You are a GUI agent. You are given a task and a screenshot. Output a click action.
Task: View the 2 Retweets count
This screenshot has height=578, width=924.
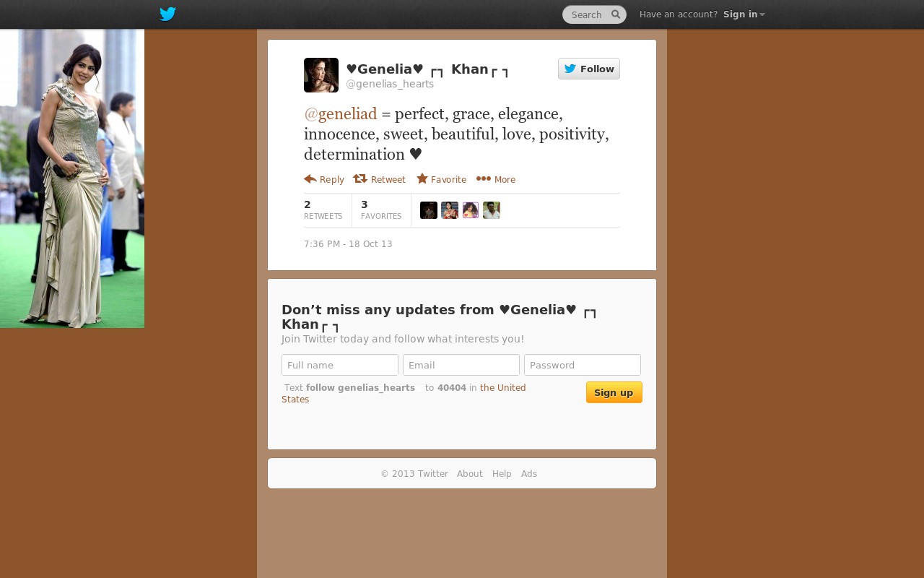click(323, 210)
